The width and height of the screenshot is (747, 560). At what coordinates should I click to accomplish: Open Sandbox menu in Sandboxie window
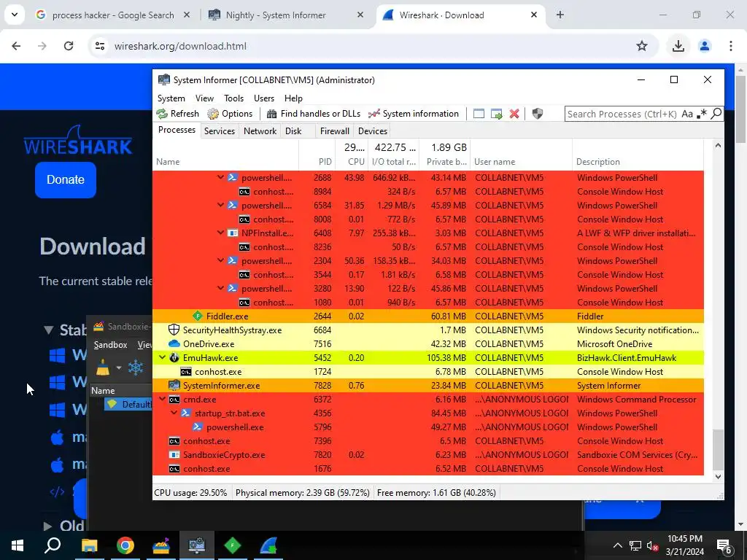[x=111, y=345]
